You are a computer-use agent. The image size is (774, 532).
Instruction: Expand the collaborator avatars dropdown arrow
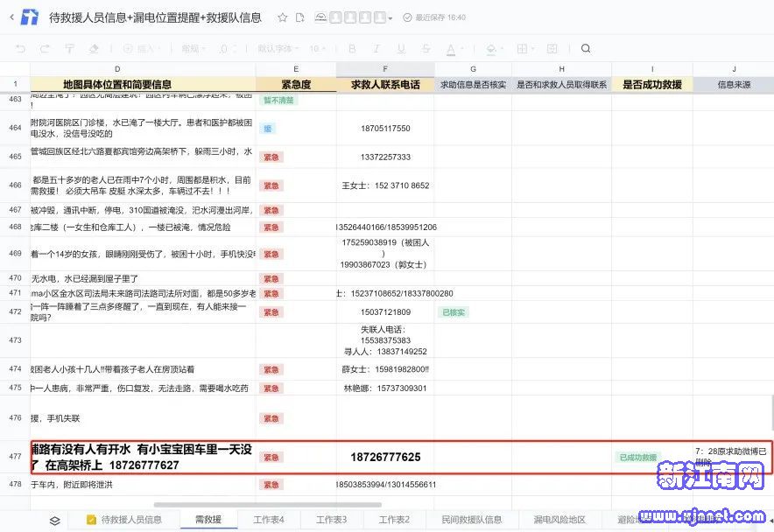point(391,18)
